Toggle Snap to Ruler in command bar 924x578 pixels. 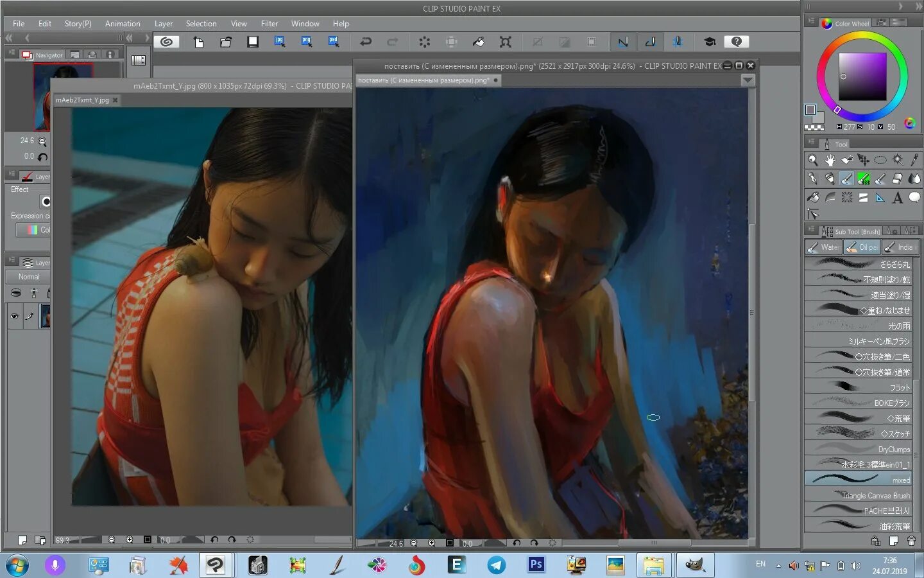coord(623,42)
